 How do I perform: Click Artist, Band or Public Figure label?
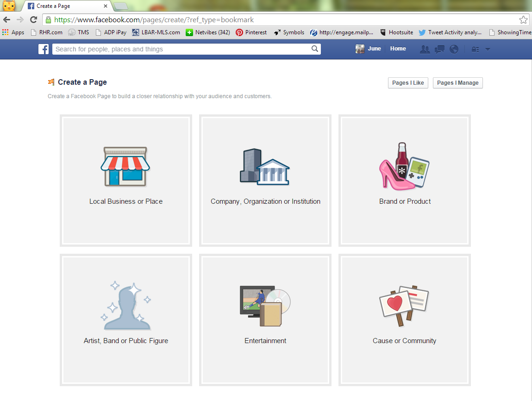click(x=126, y=341)
